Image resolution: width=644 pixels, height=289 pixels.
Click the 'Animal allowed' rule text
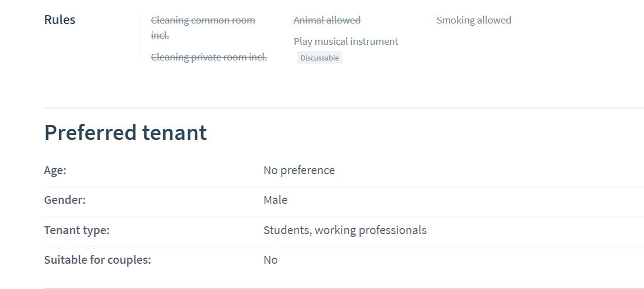(x=327, y=20)
